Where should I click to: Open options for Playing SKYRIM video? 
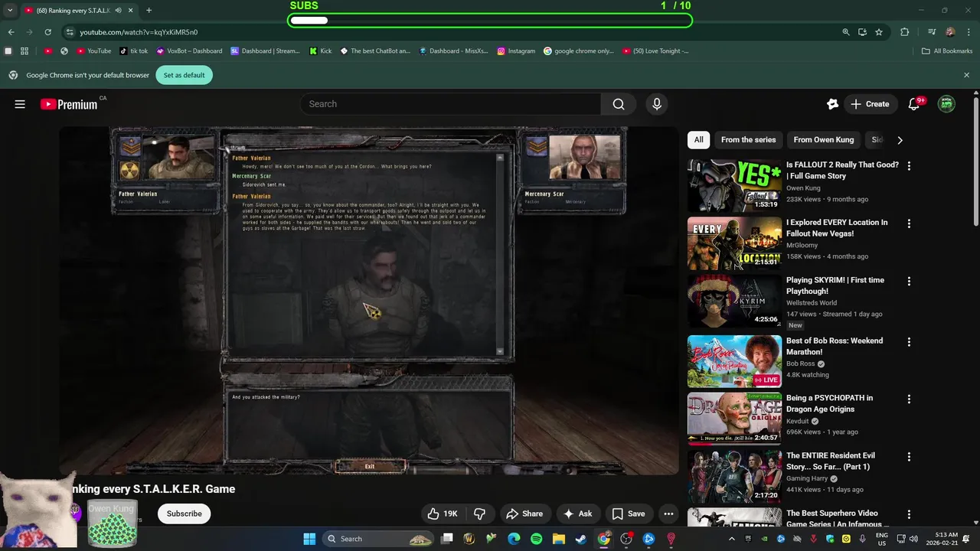909,281
